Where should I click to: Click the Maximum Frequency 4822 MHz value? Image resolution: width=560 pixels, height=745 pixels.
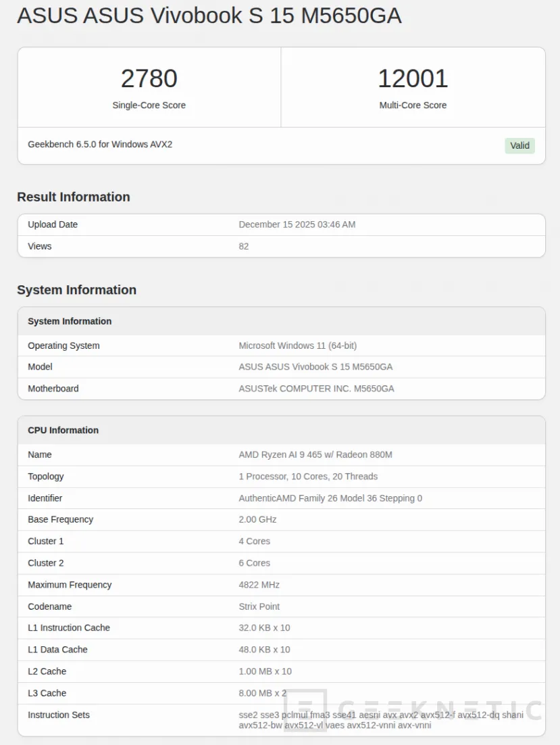[x=259, y=585]
